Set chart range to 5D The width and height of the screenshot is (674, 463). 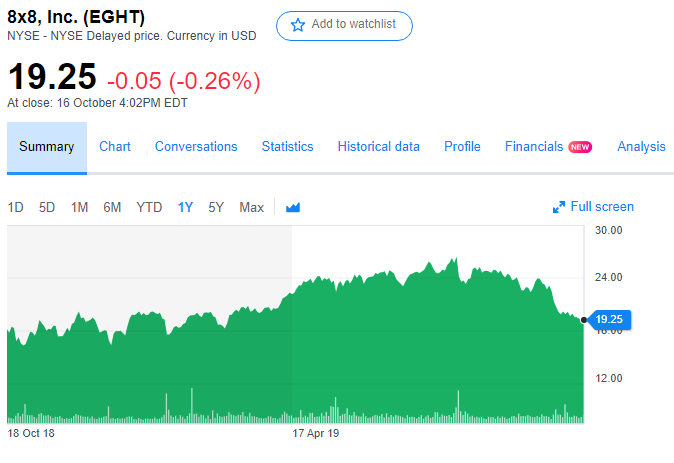click(47, 208)
